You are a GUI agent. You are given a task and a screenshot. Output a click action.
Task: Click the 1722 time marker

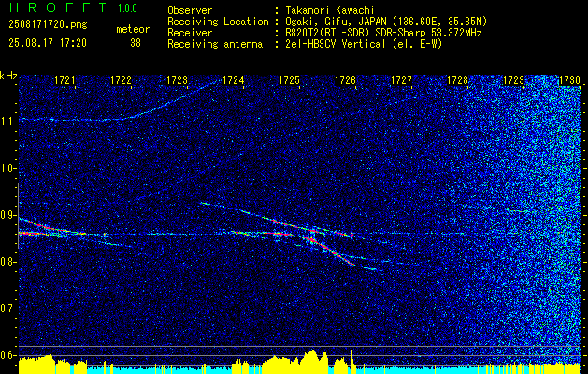coord(121,79)
